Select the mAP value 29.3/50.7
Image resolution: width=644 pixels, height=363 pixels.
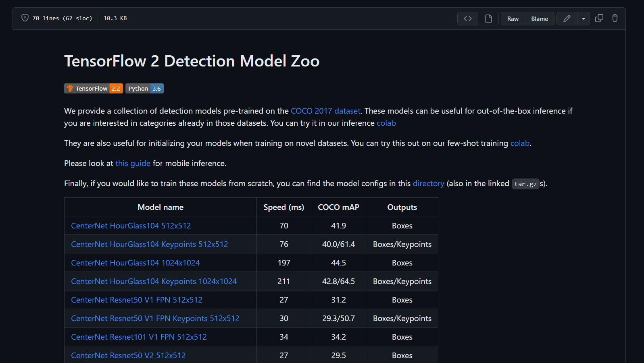tap(338, 318)
